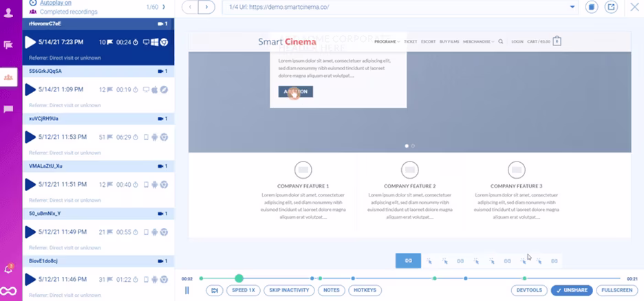Open the user profile sidebar icon
Image resolution: width=644 pixels, height=301 pixels.
click(x=8, y=12)
